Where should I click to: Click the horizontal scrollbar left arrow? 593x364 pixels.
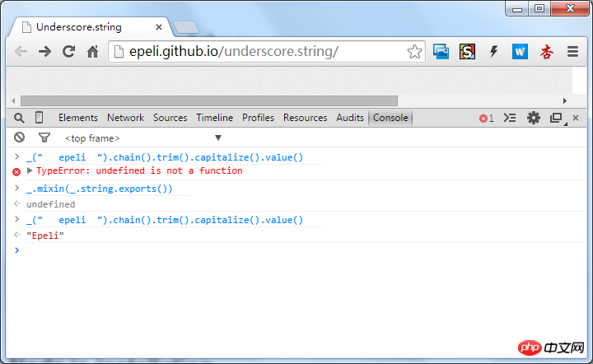coord(13,101)
